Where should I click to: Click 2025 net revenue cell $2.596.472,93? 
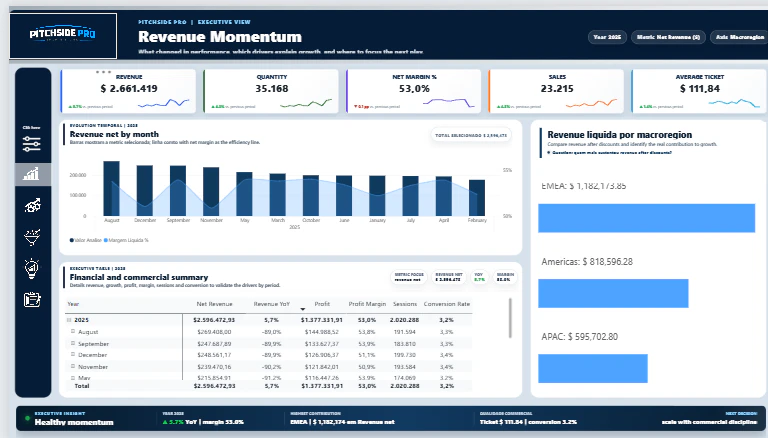(x=214, y=320)
